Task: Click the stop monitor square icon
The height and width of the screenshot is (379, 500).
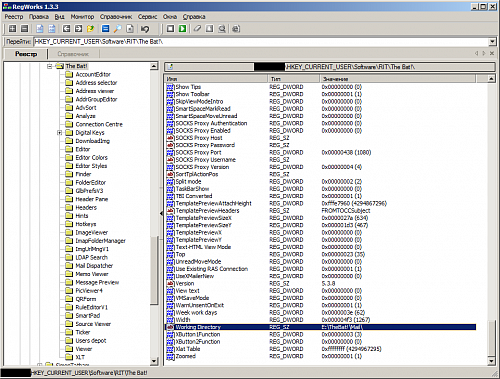Action: [x=170, y=29]
